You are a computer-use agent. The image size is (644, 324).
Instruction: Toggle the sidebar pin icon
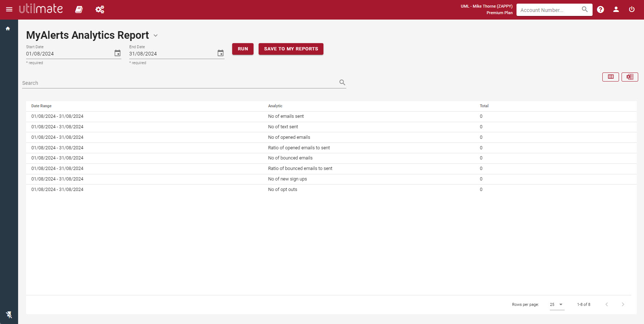point(9,315)
